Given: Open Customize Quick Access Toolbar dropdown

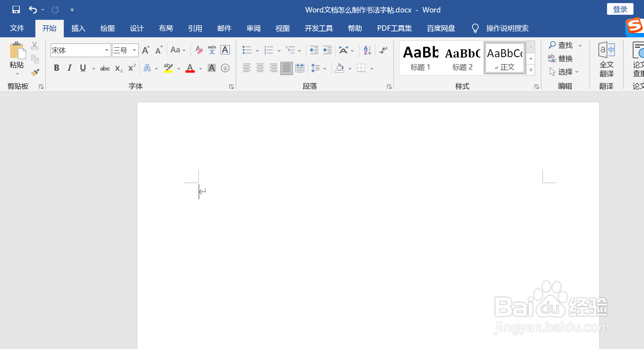Looking at the screenshot, I should click(x=72, y=10).
